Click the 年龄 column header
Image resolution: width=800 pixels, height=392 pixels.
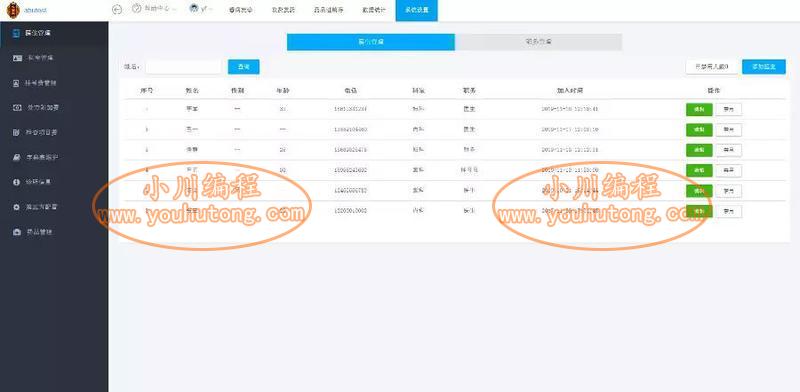[283, 90]
